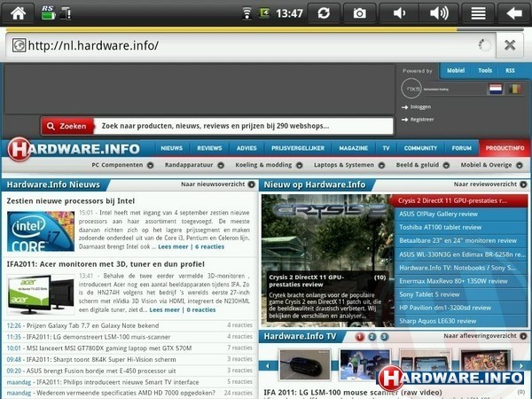Switch to Hardware.Info TV page 3
Screen dimensions: 532x399
click(384, 337)
